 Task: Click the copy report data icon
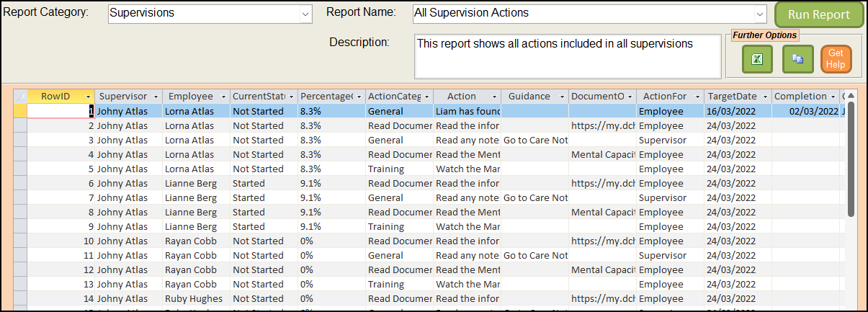[797, 59]
